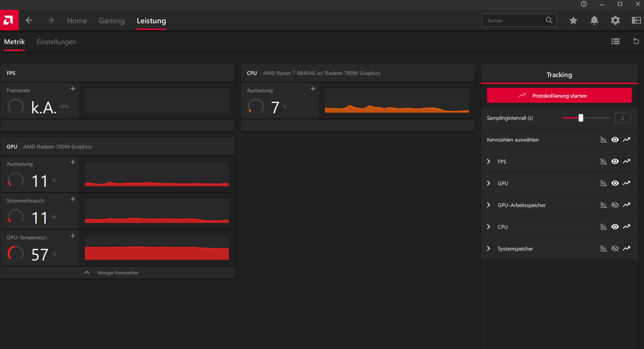The width and height of the screenshot is (644, 349).
Task: Click the plus icon on CPU Auslastung
Action: (x=313, y=89)
